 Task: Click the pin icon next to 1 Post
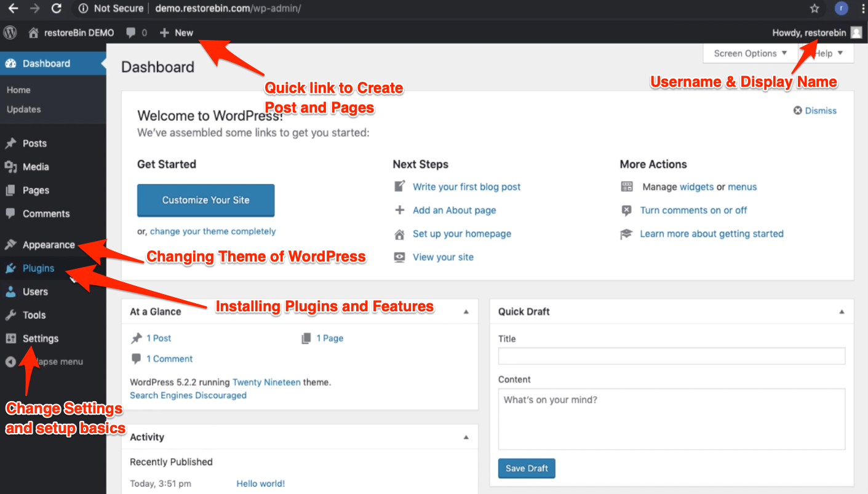click(137, 338)
